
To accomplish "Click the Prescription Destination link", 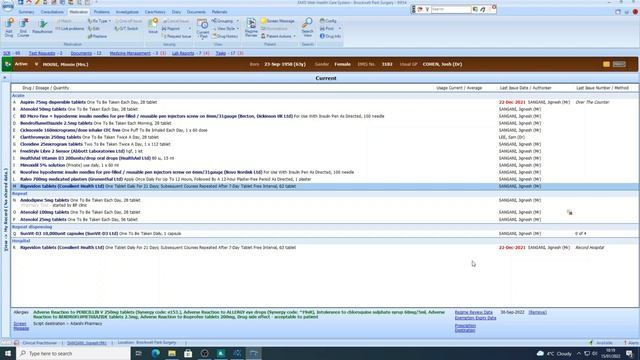I will click(x=465, y=328).
